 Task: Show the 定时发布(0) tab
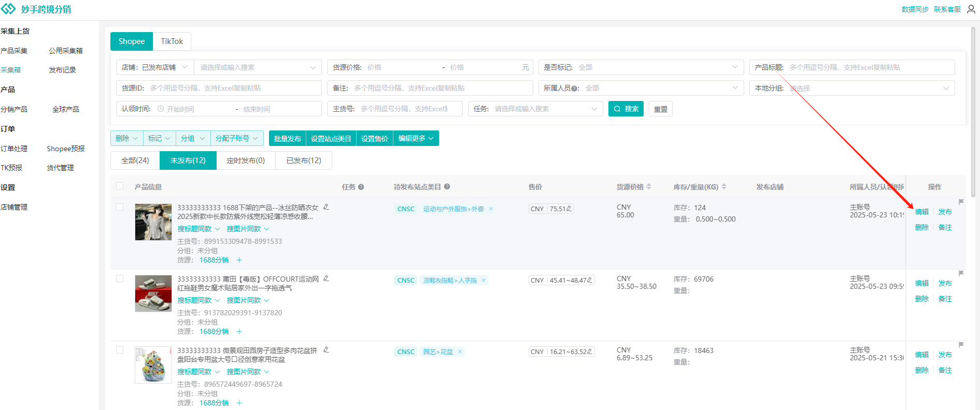point(246,160)
